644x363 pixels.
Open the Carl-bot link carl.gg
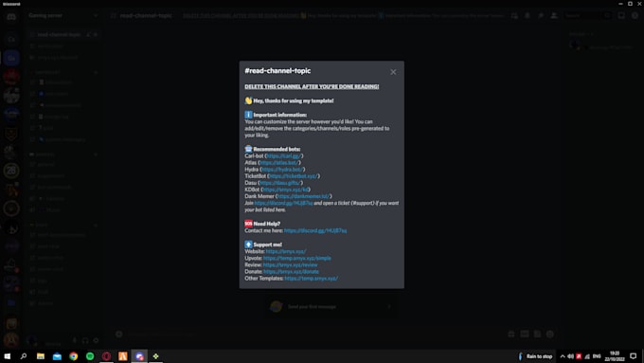point(284,155)
